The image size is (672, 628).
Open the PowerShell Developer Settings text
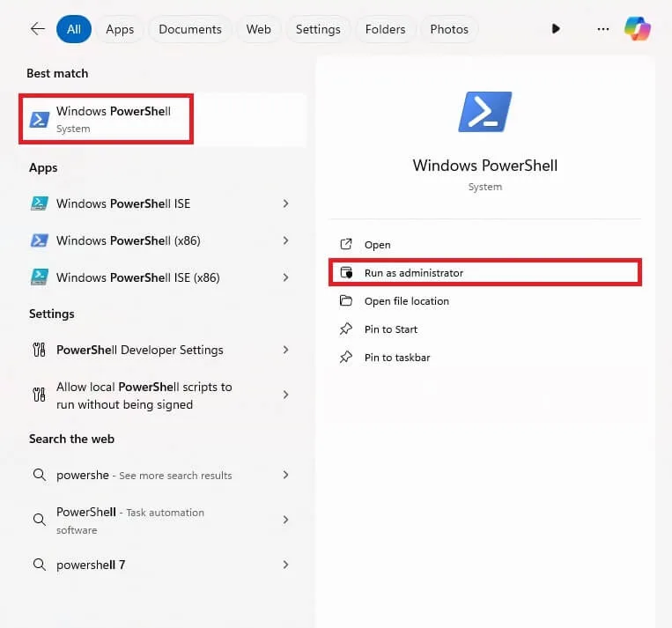tap(140, 350)
